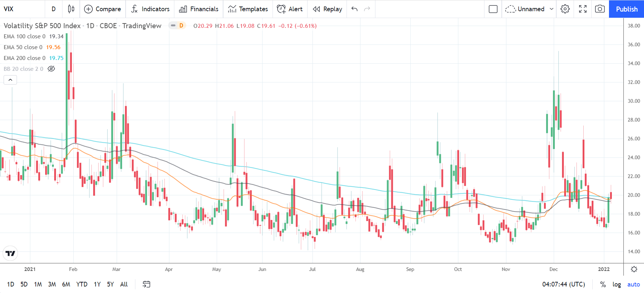Click the EMA 50 close legend label
This screenshot has height=293, width=644.
(23, 47)
